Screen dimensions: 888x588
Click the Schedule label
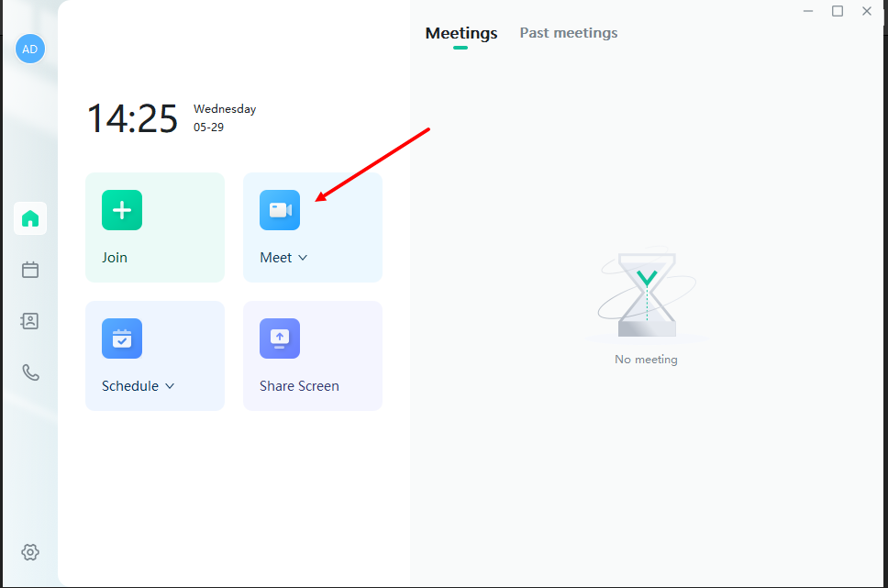(x=130, y=386)
